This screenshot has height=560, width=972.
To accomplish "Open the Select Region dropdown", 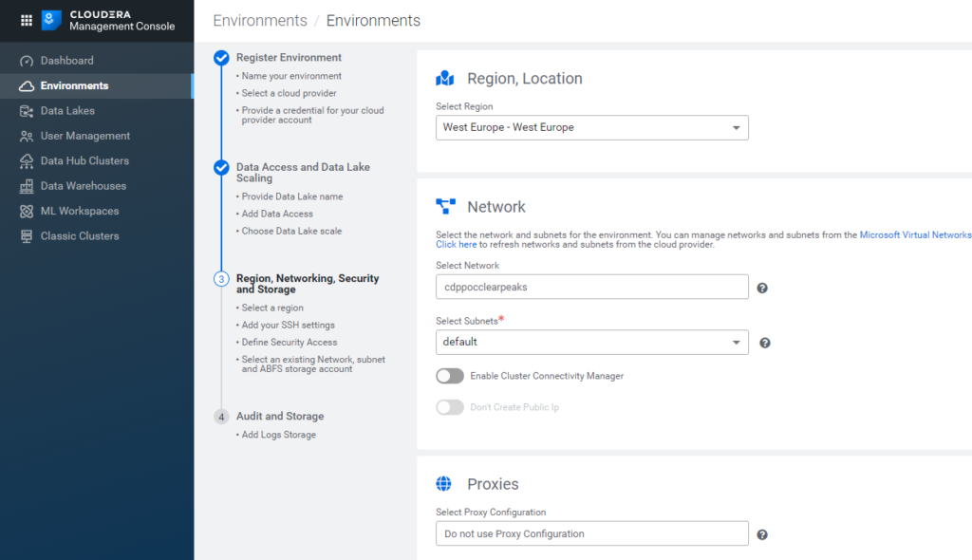I will (592, 128).
